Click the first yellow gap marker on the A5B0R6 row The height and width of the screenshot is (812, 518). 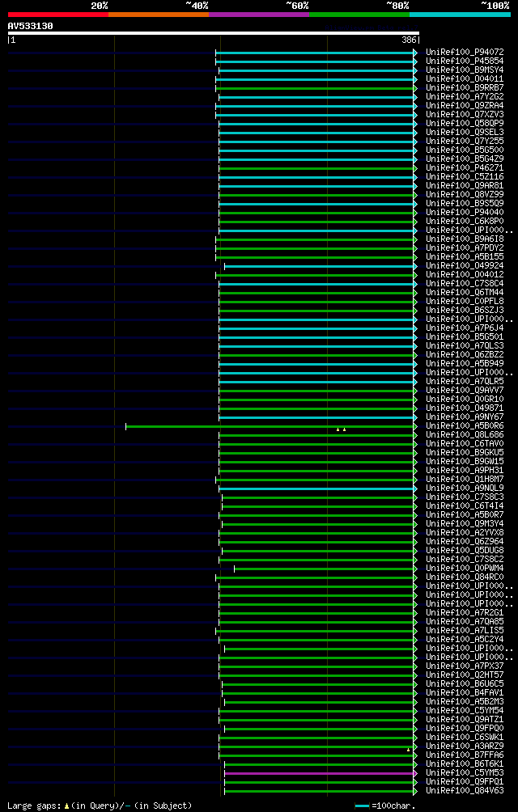[x=338, y=429]
